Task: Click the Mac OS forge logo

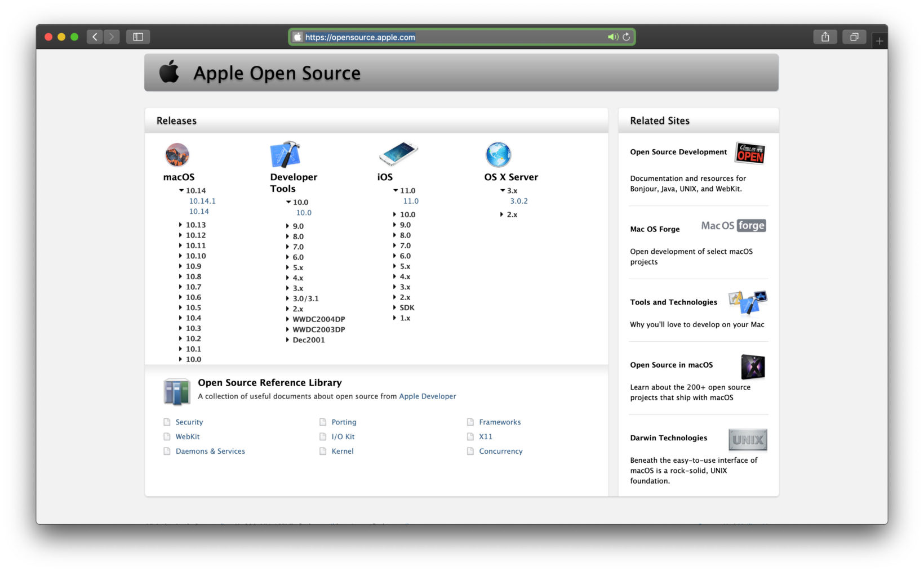Action: pos(734,226)
